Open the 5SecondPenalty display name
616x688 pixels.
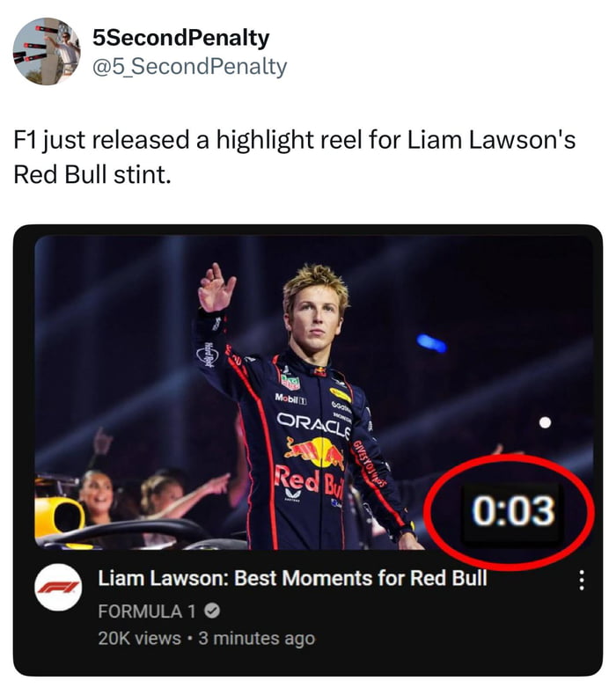tap(180, 39)
